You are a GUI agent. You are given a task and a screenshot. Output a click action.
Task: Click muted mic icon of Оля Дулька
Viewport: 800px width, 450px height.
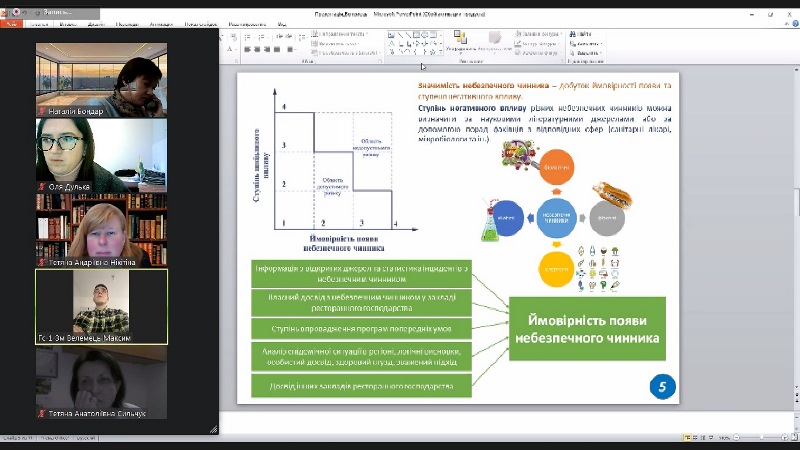point(42,187)
